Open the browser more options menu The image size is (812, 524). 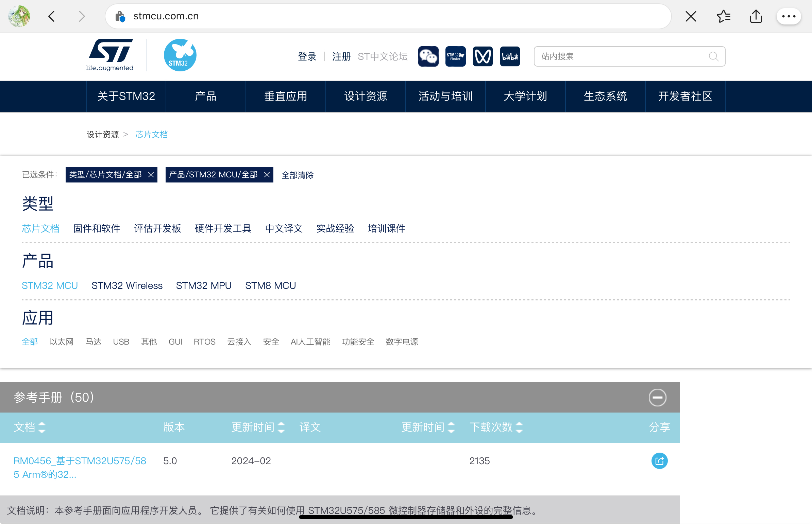[789, 16]
